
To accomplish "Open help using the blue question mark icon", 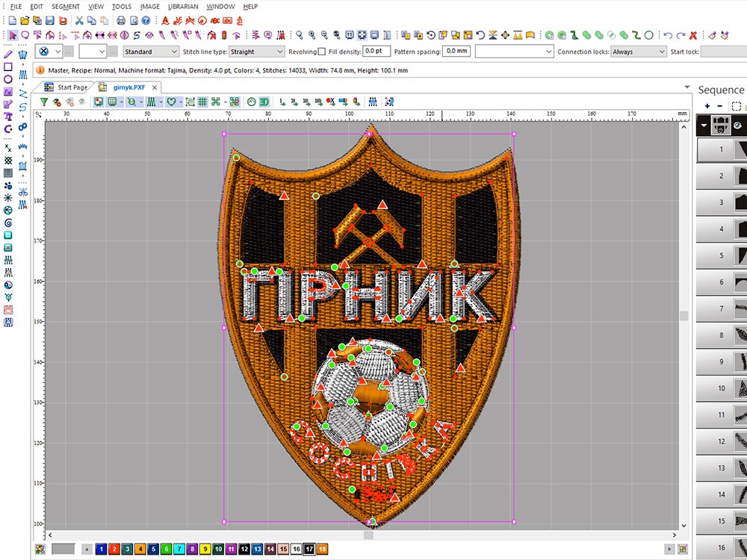I will click(x=146, y=20).
